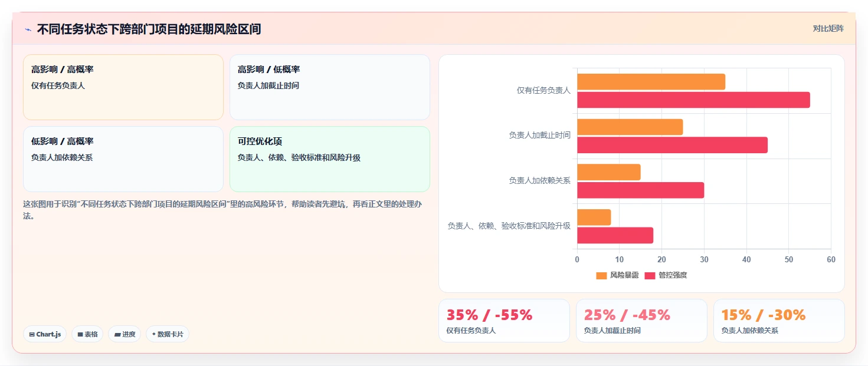Click the red bar for 负责人加依赖关系
Viewport: 868px width, 366px height.
click(640, 190)
